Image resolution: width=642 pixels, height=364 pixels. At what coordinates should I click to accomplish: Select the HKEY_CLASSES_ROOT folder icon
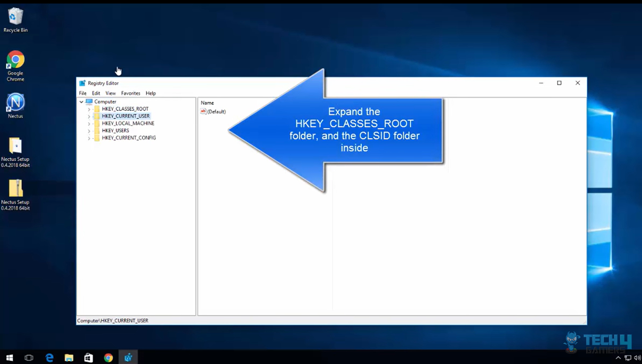(x=96, y=108)
